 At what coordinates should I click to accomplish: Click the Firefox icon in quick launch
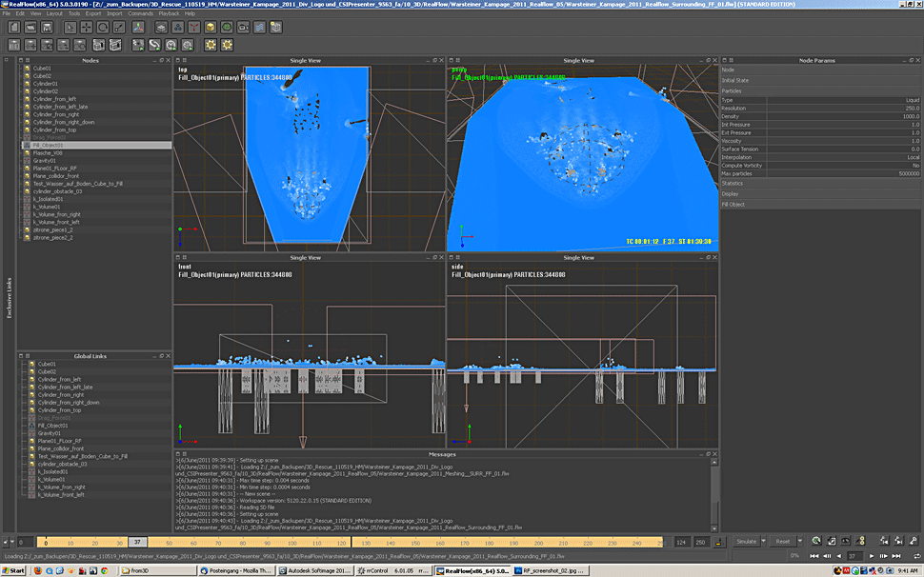37,570
